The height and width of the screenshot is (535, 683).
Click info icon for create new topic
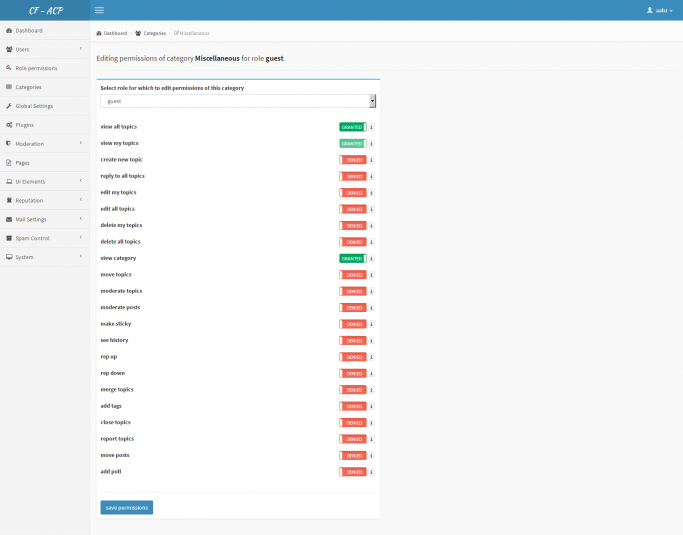tap(372, 160)
